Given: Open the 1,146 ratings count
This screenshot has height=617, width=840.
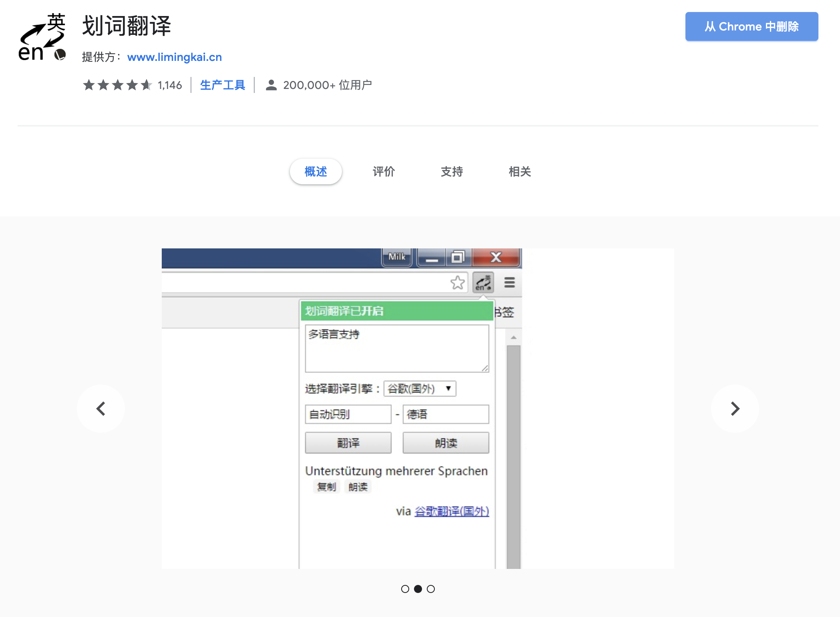Looking at the screenshot, I should click(x=170, y=85).
